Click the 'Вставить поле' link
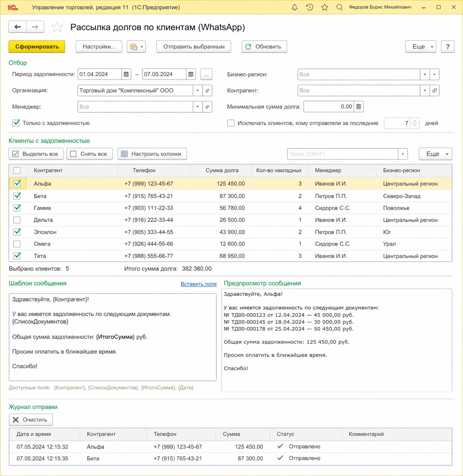 point(198,284)
